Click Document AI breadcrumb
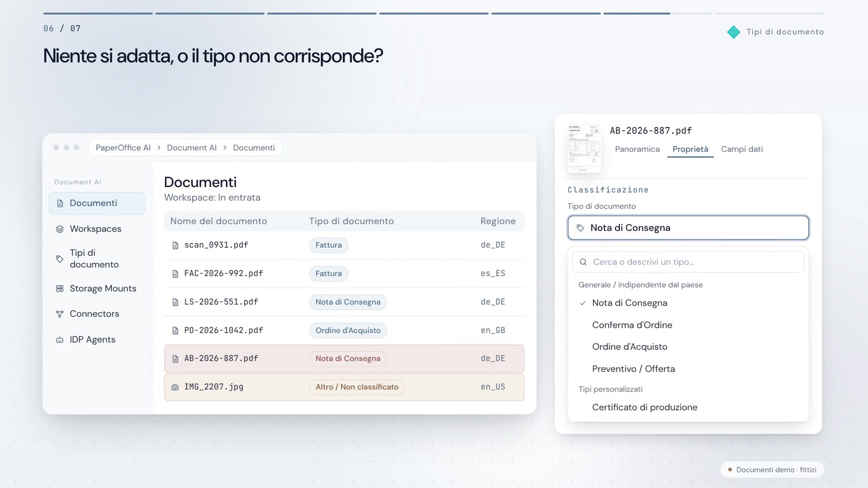 (192, 148)
